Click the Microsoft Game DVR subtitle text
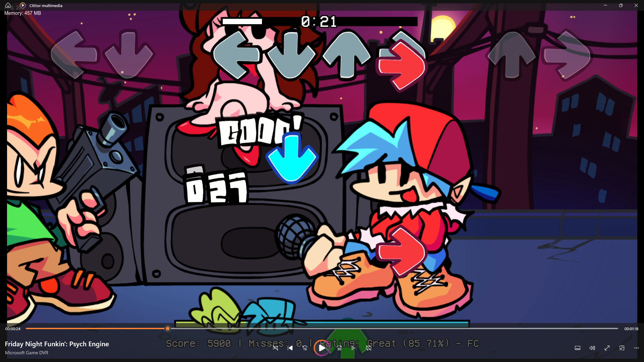The height and width of the screenshot is (362, 644). 26,353
